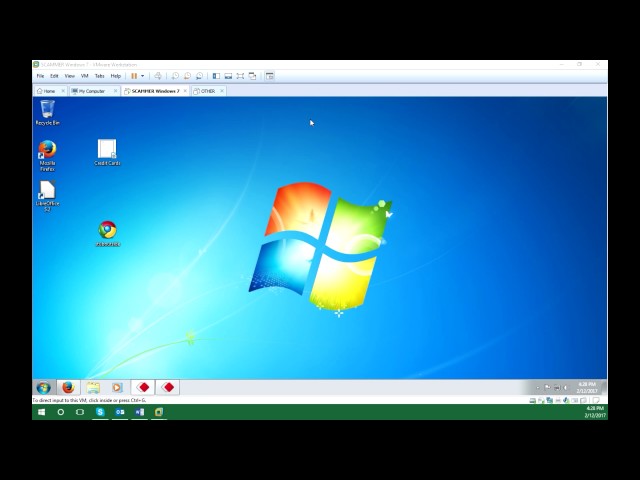Screen dimensions: 640x480
Task: Select the LibreOffice desktop shortcut
Action: (47, 196)
